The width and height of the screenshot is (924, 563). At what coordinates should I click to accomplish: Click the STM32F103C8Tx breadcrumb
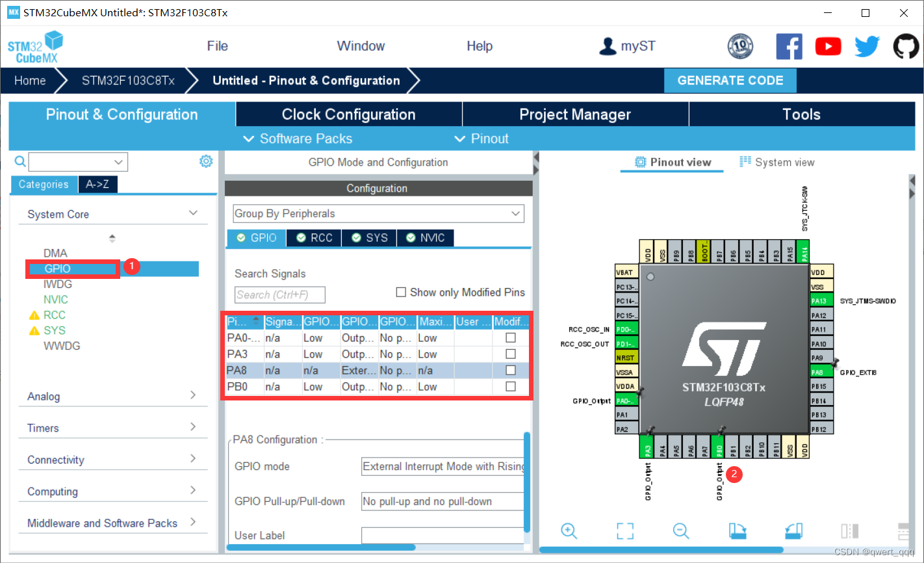128,81
